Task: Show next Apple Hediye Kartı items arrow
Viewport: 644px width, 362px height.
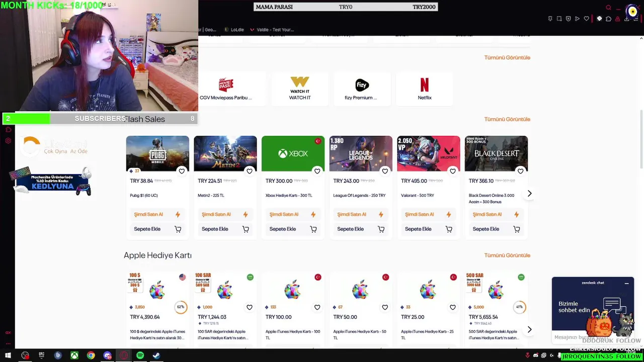Action: tap(529, 329)
